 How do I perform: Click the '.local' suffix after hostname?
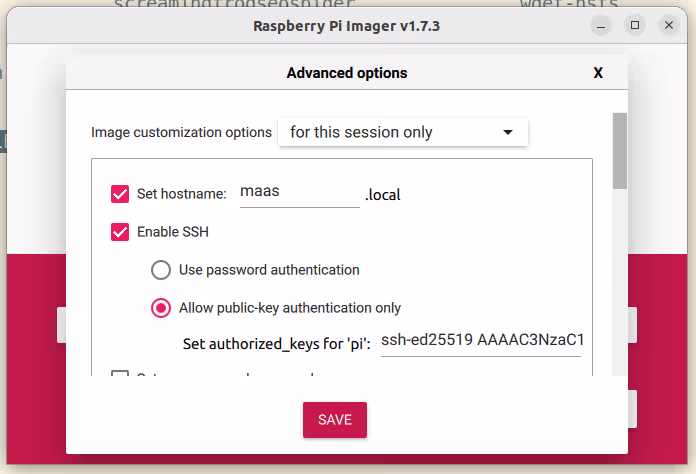(x=383, y=195)
